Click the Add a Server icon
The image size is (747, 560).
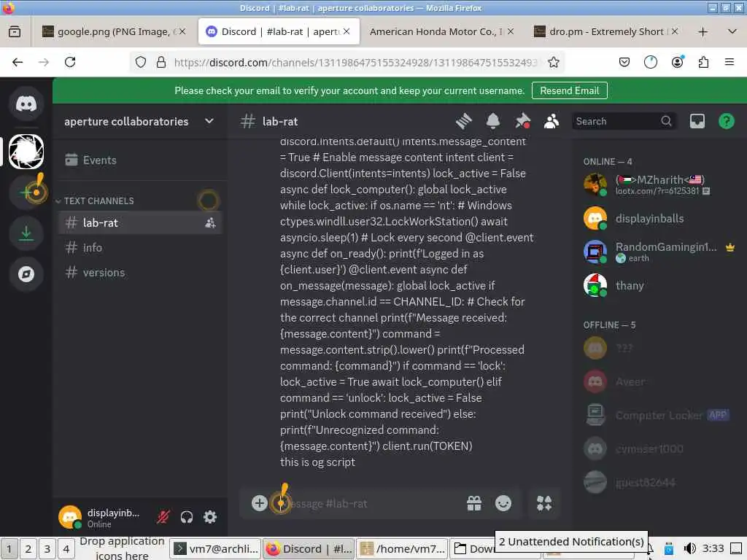(x=26, y=192)
